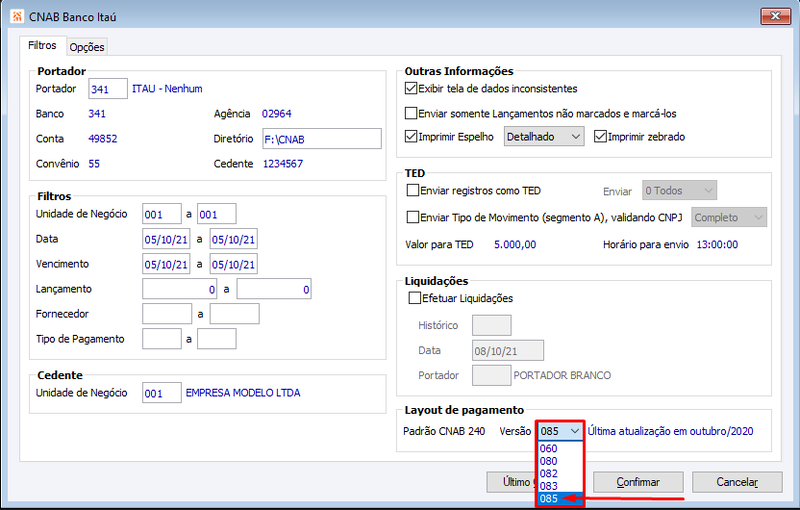
Task: Toggle Exibir tela de dados inconsistentes
Action: [x=411, y=88]
